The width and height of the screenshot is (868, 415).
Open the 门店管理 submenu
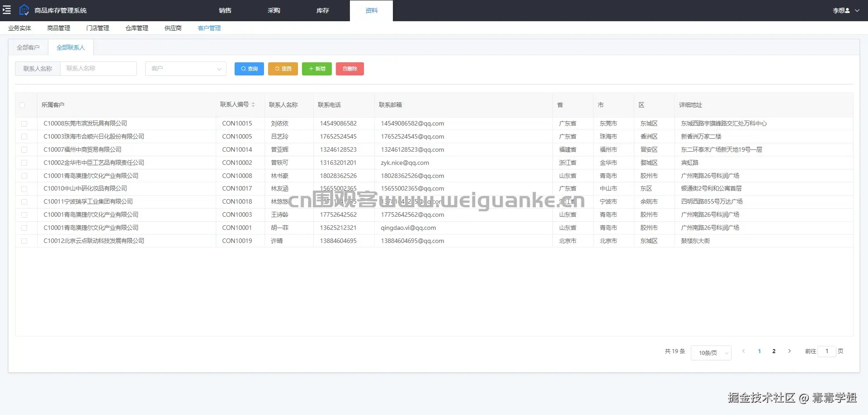point(98,28)
